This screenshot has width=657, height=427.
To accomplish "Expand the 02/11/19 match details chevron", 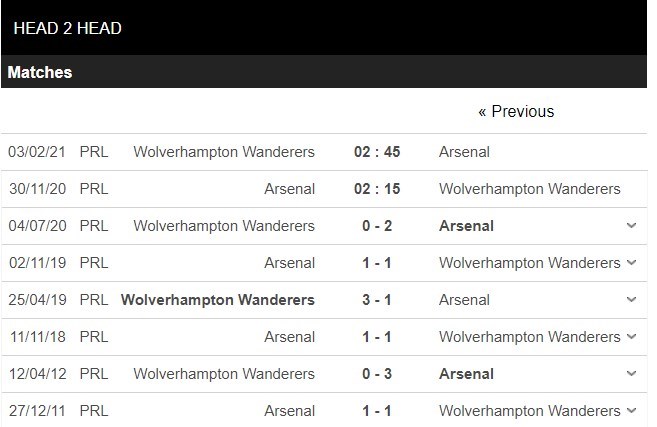I will tap(631, 263).
